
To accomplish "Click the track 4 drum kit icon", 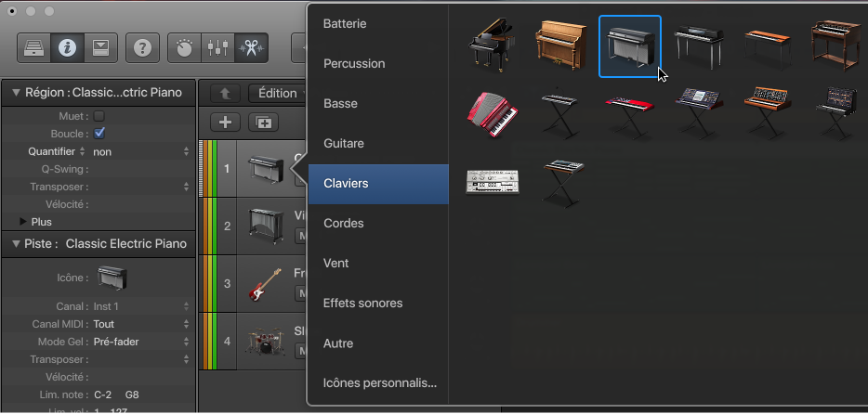I will 265,342.
